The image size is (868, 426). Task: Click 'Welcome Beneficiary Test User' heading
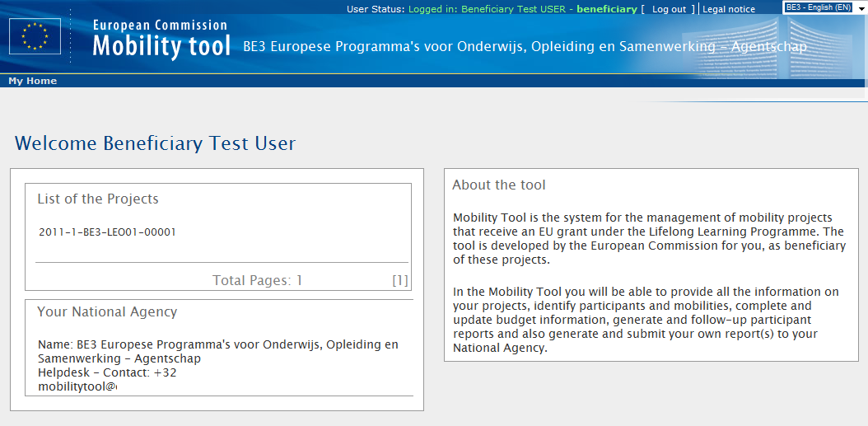(156, 143)
